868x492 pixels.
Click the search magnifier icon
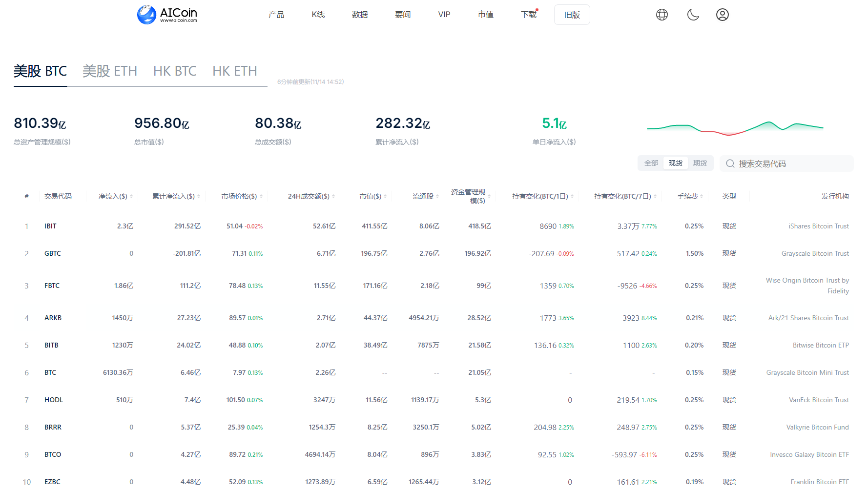coord(730,164)
